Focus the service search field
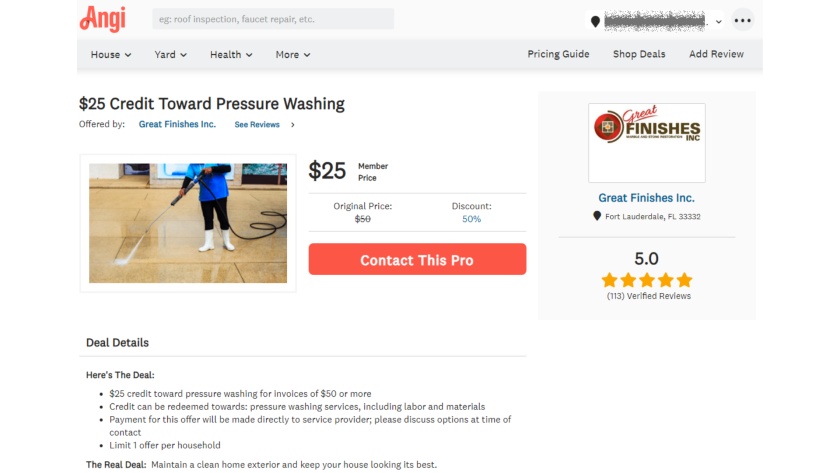This screenshot has height=473, width=840. pyautogui.click(x=273, y=19)
